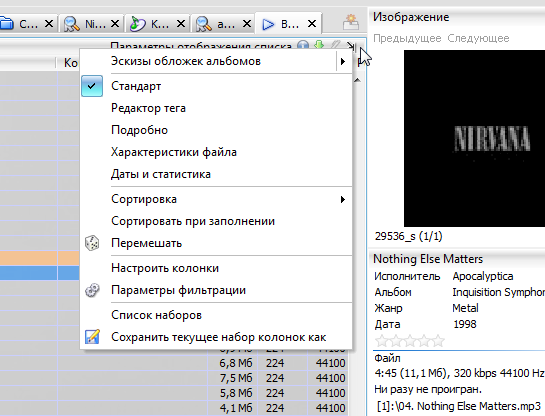Rate the track three stars

coord(410,341)
